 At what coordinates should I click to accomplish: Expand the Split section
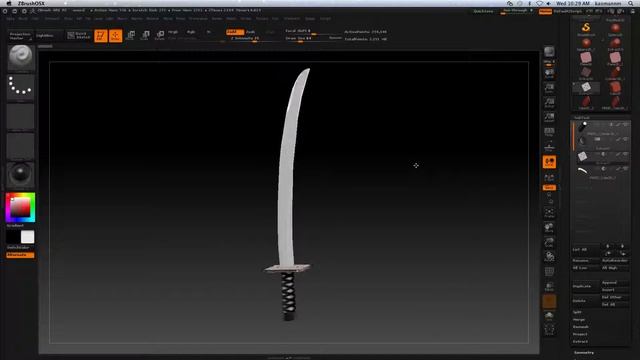[x=577, y=312]
